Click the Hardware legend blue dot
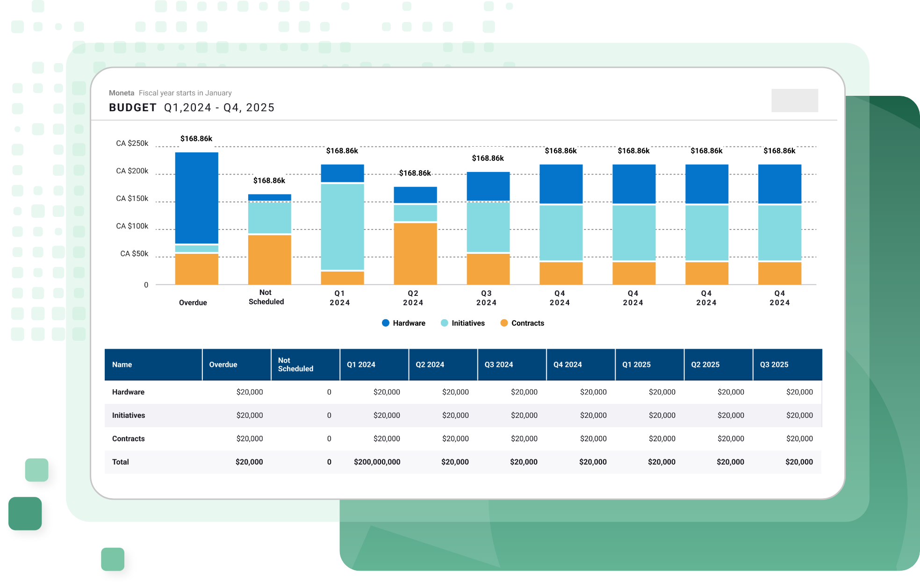The image size is (920, 588). tap(386, 323)
